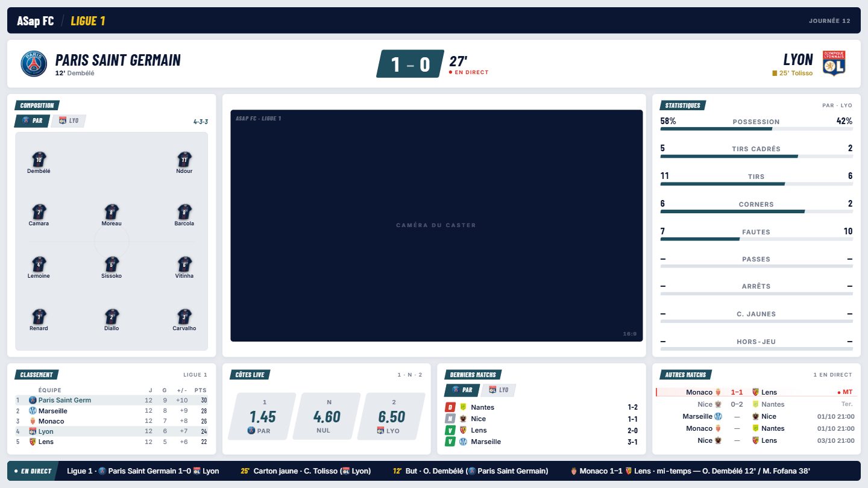The height and width of the screenshot is (488, 868).
Task: Show LYO lineup in Composition panel
Action: 68,121
